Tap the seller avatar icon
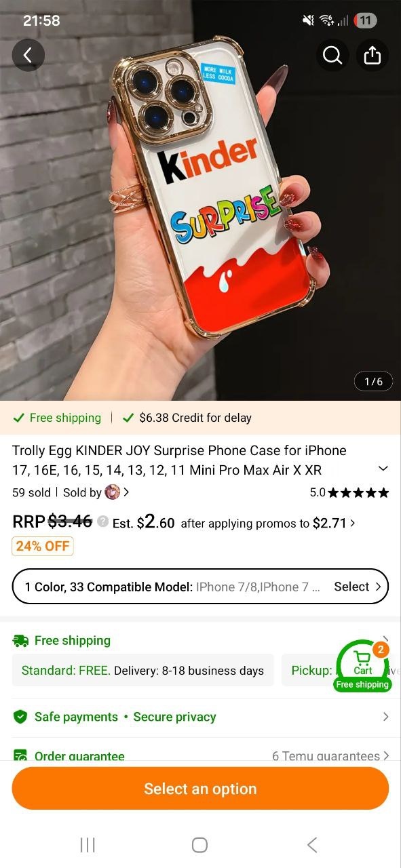Image resolution: width=401 pixels, height=868 pixels. 112,492
